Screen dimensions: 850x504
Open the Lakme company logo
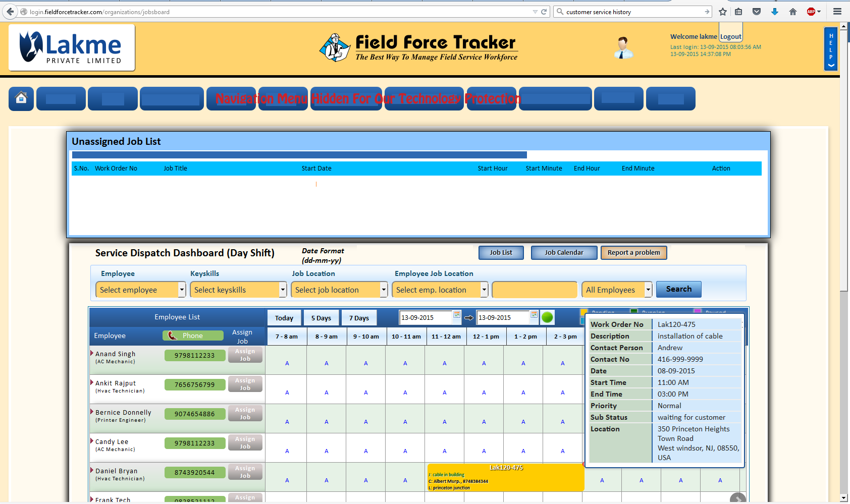(x=71, y=47)
